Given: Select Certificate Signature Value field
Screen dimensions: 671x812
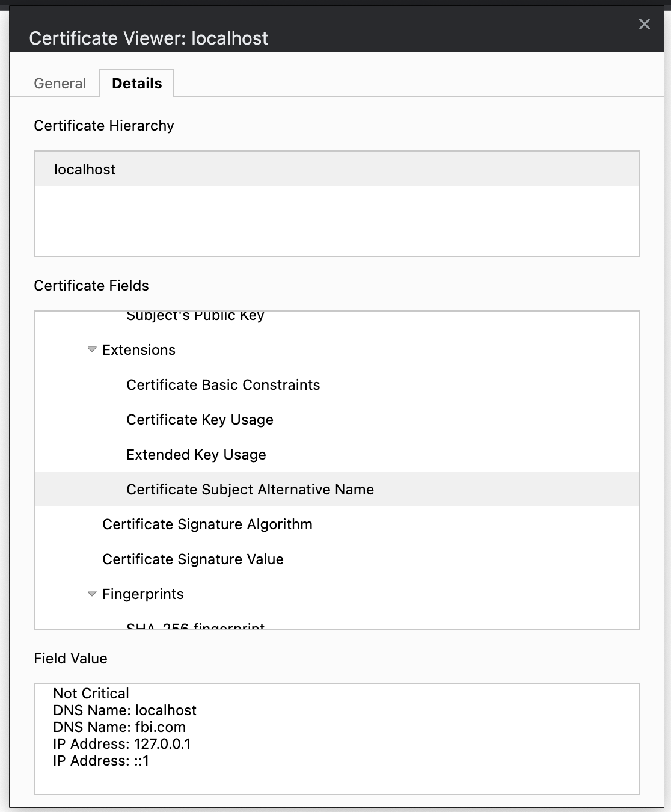Looking at the screenshot, I should click(x=193, y=559).
